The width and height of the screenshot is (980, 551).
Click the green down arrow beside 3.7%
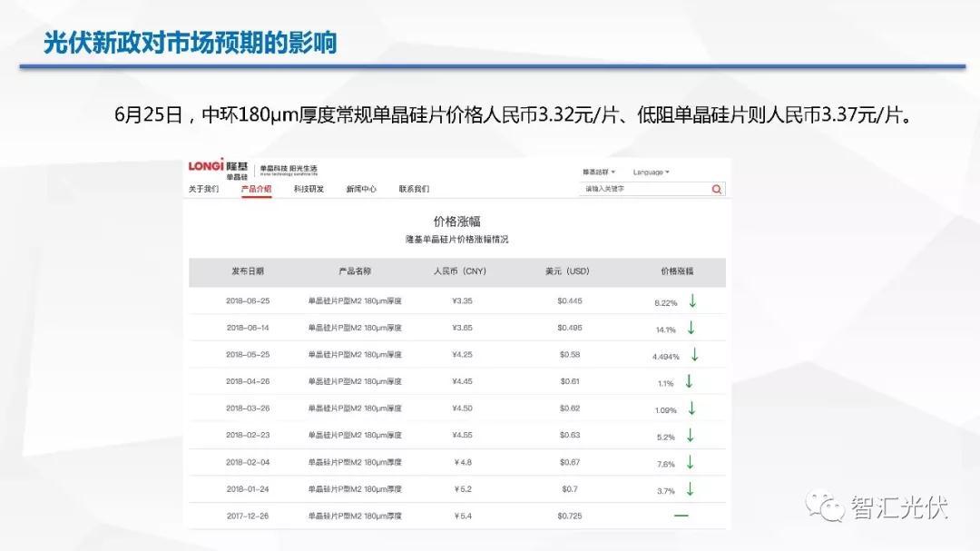click(690, 489)
